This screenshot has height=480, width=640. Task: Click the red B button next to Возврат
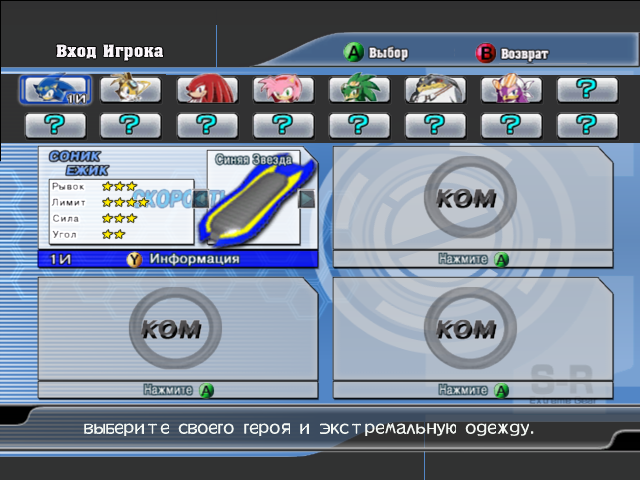(486, 53)
